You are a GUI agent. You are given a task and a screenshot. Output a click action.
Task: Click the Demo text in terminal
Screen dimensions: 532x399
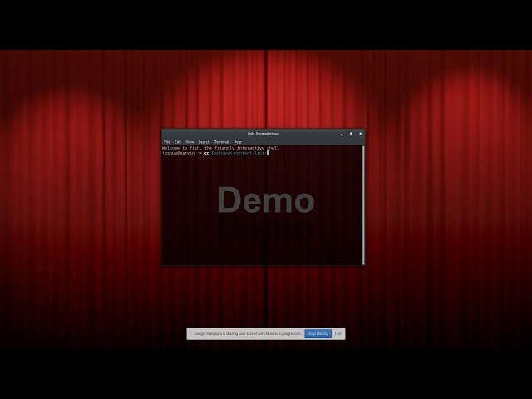pos(266,200)
